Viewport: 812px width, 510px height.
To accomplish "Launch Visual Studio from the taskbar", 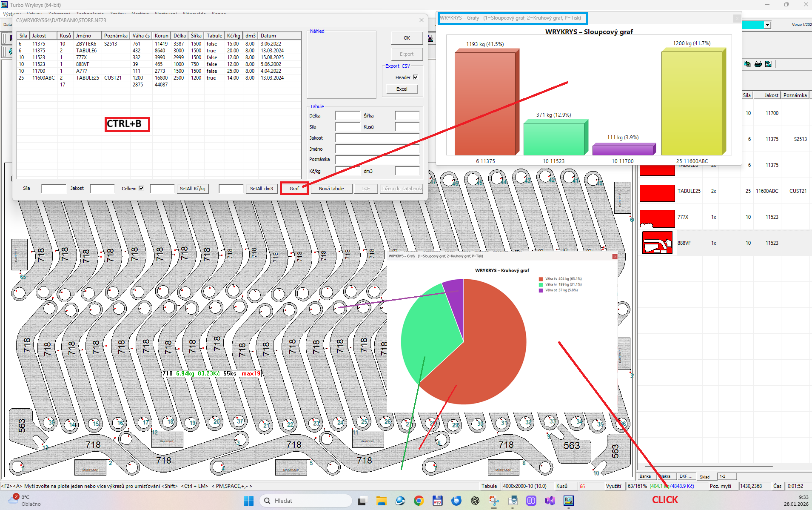I will click(x=550, y=501).
